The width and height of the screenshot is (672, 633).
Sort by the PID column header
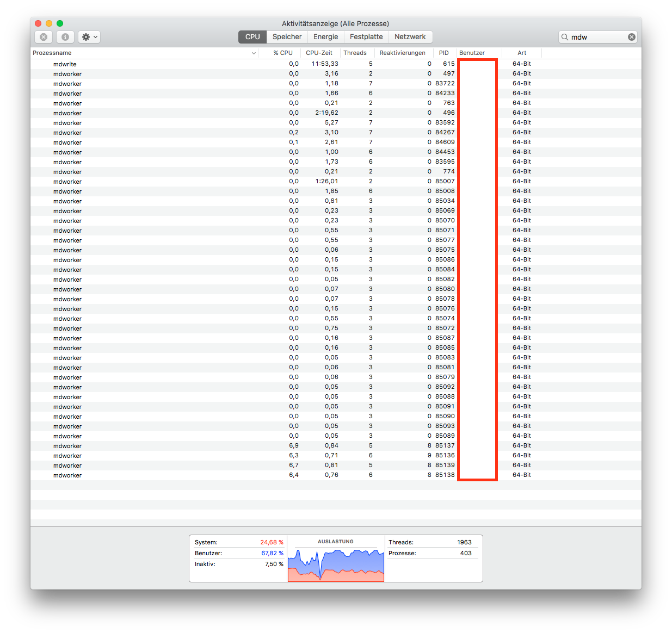click(444, 53)
